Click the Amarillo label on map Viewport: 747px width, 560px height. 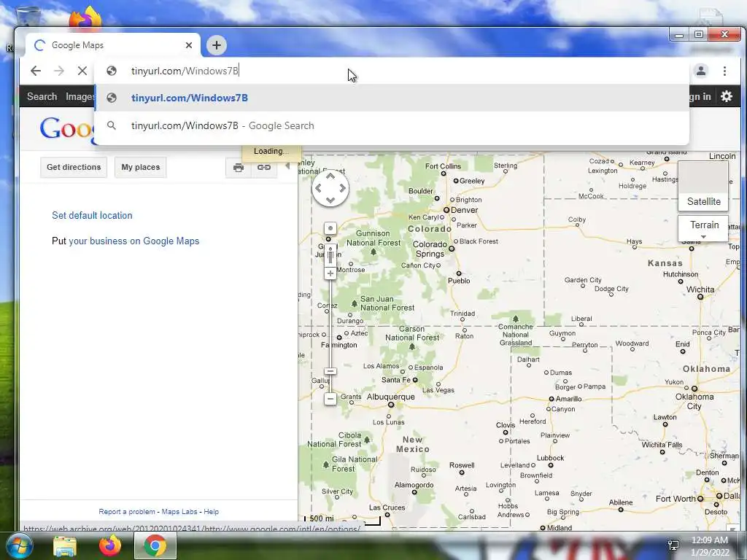click(x=568, y=399)
